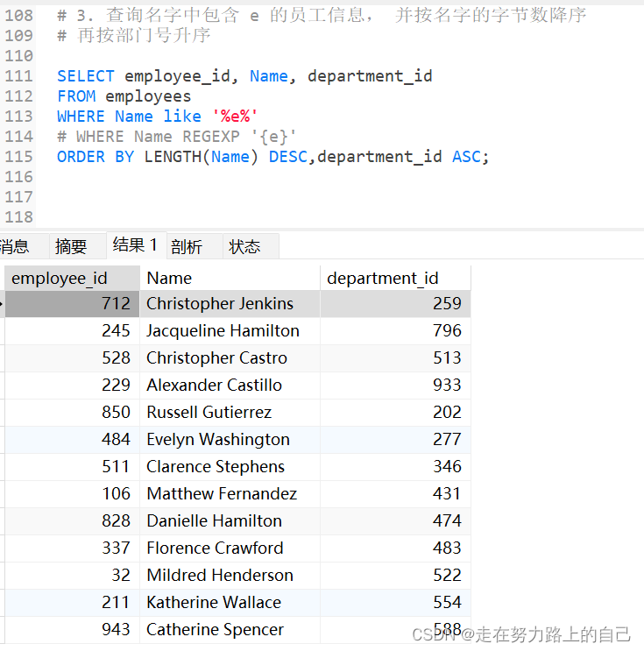Open the 剖析 tab
The height and width of the screenshot is (651, 644).
pyautogui.click(x=194, y=246)
